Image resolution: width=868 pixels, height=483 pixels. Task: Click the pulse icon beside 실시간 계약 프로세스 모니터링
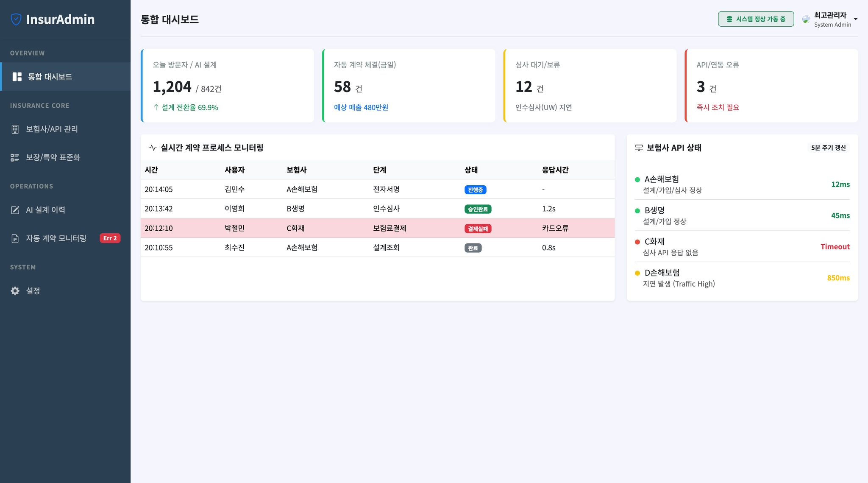click(x=153, y=148)
